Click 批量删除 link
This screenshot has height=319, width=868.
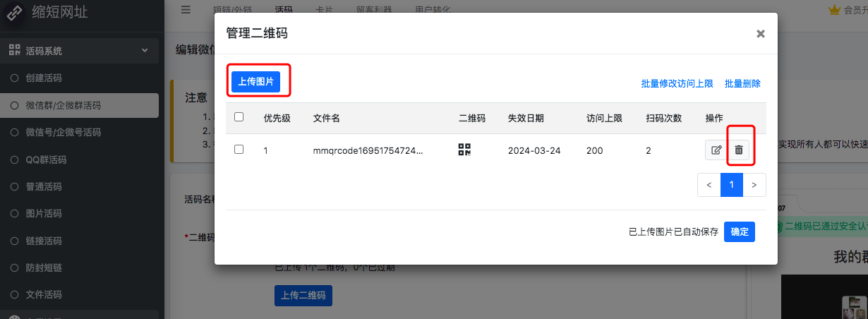tap(742, 83)
